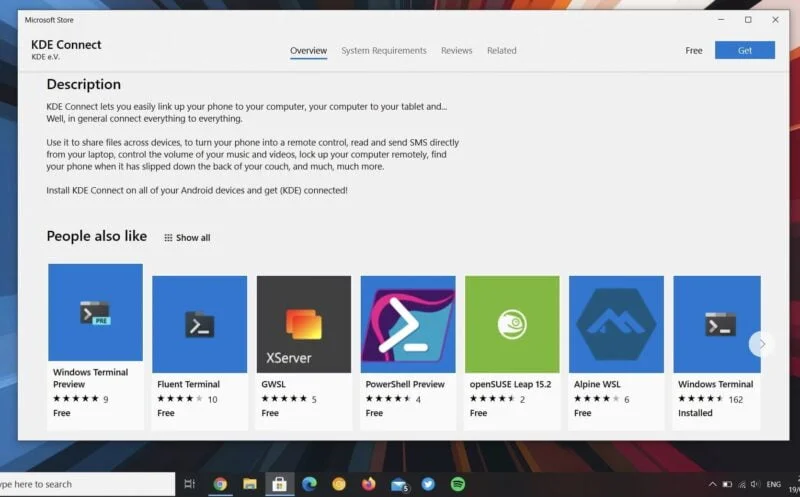Open the System Requirements tab
The height and width of the screenshot is (497, 800).
[384, 51]
